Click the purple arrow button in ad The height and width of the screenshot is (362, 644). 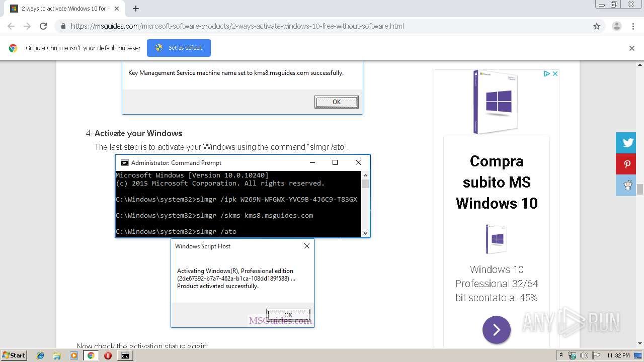click(497, 330)
